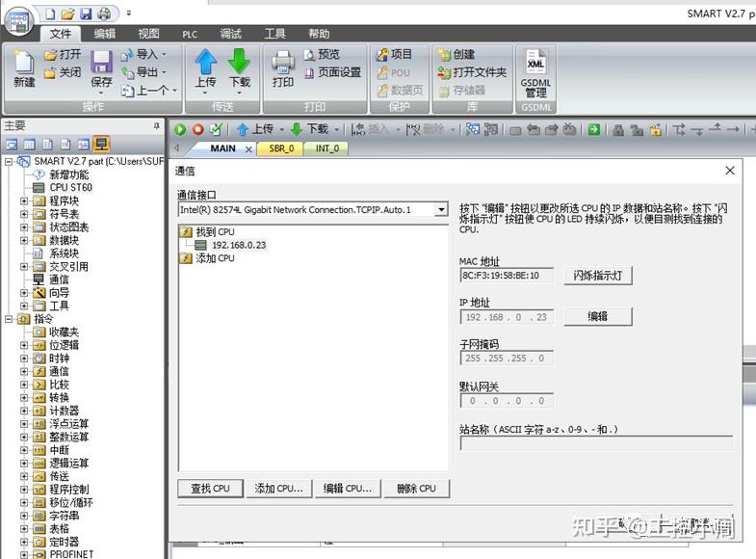
Task: Switch to the SBR_0 editor tab
Action: pos(281,148)
